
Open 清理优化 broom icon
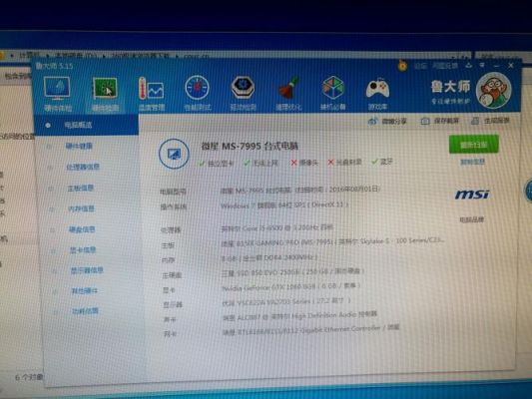(x=288, y=88)
